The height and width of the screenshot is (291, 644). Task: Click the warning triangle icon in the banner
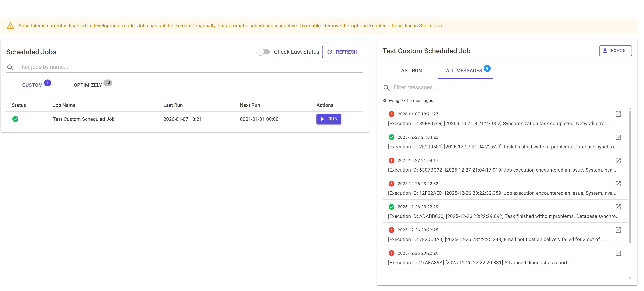[10, 26]
